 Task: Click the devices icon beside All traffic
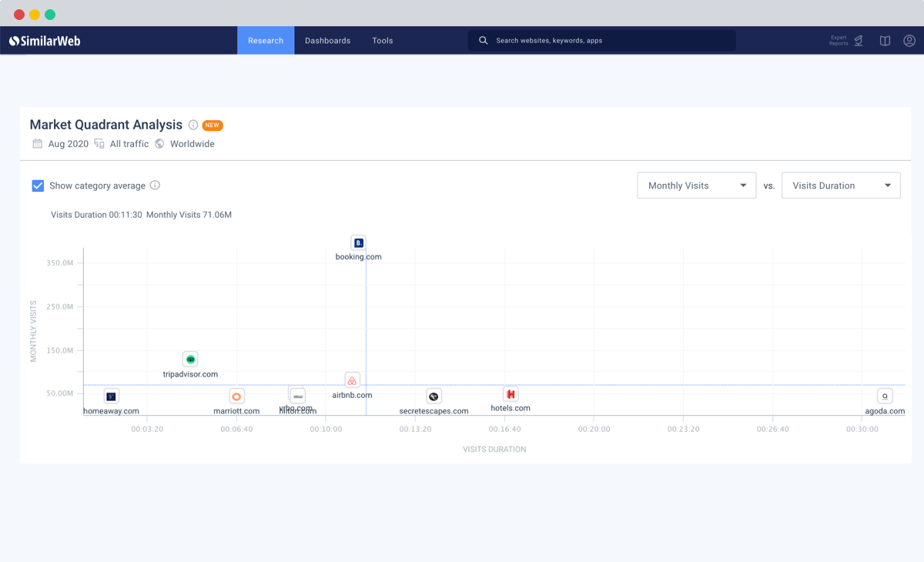(99, 144)
